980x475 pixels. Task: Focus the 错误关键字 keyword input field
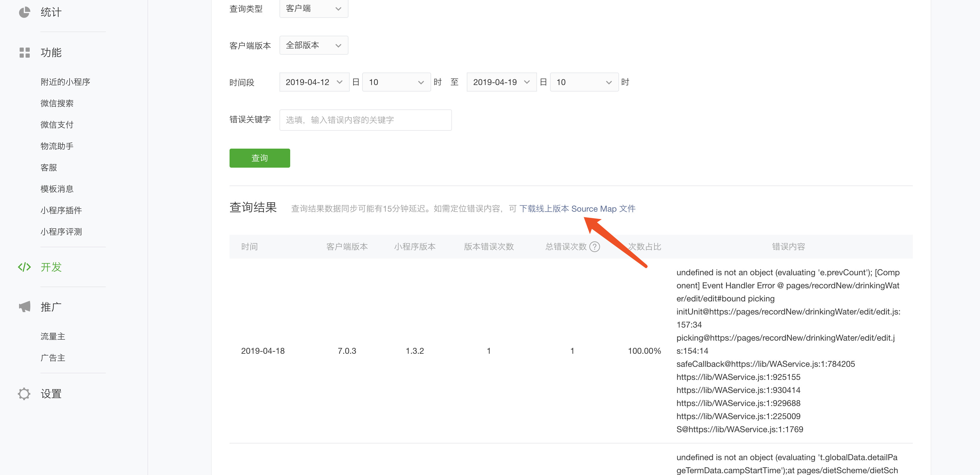coord(366,120)
